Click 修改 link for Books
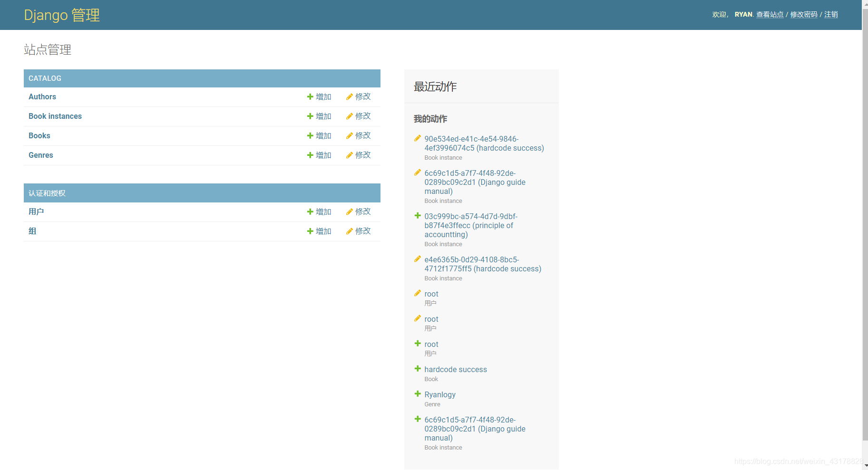This screenshot has height=470, width=868. click(363, 135)
